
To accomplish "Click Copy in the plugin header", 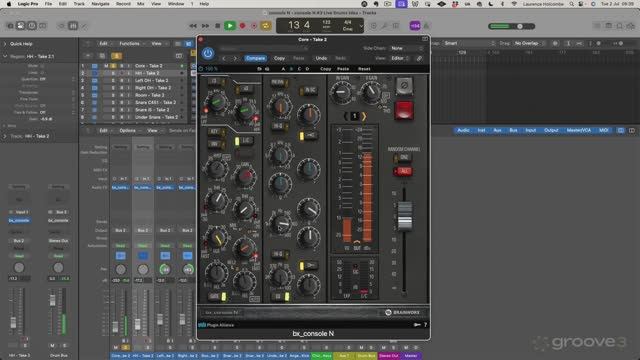I will pyautogui.click(x=279, y=58).
